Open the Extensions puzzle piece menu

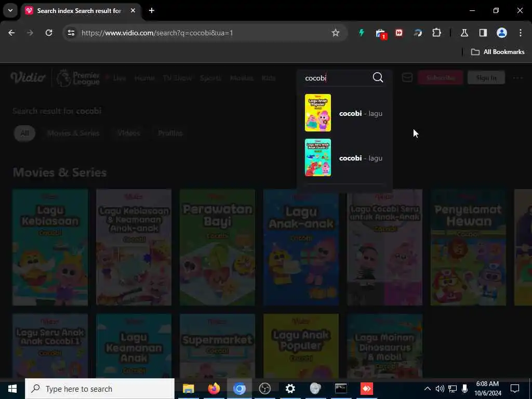click(x=436, y=33)
